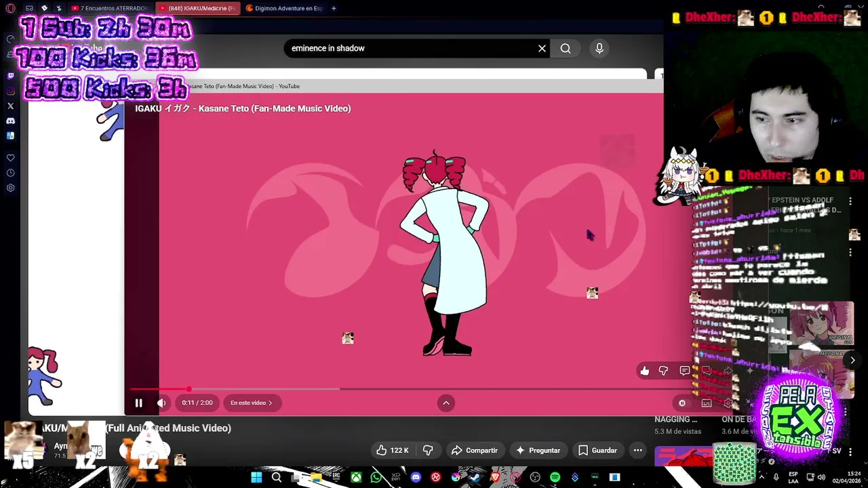Open the Xbox app on the taskbar
Image resolution: width=868 pixels, height=488 pixels.
coord(356,478)
